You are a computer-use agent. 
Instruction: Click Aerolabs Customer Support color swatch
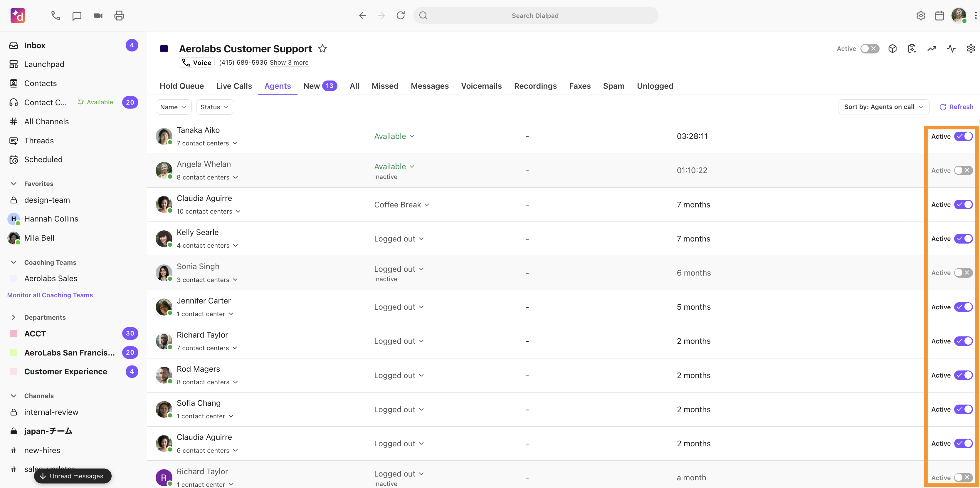[164, 48]
